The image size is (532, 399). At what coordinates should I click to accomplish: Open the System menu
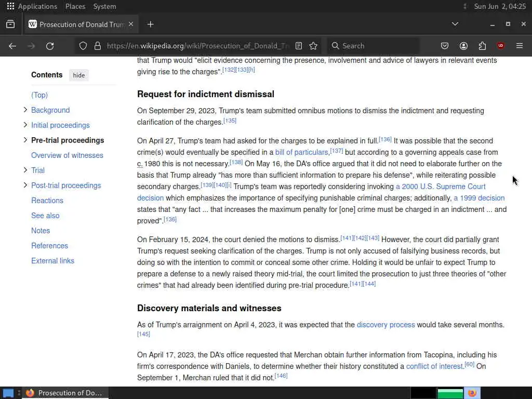coord(104,6)
